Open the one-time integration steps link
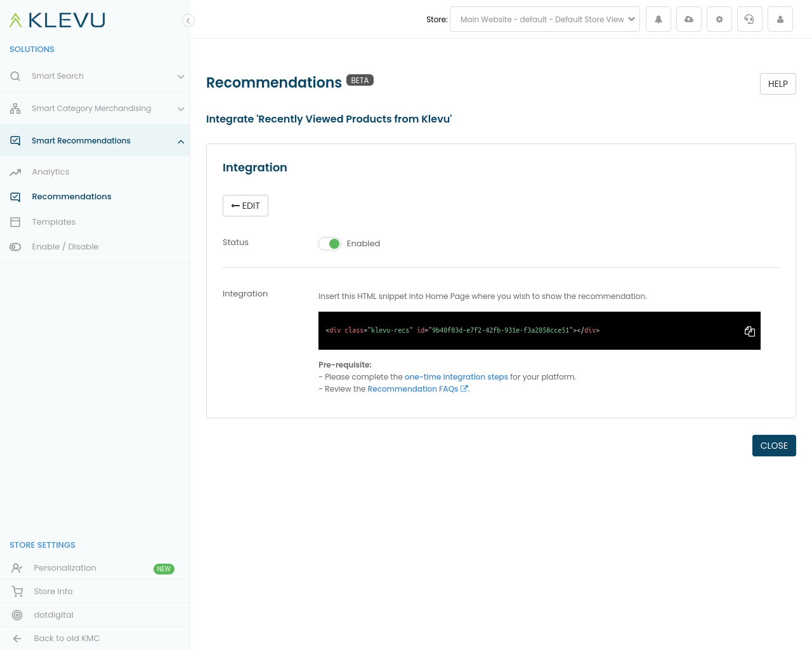 tap(456, 377)
